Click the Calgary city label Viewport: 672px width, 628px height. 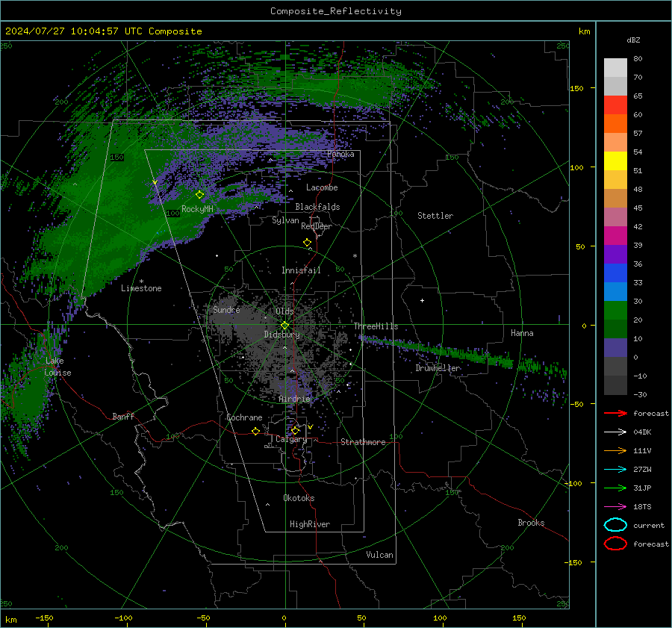click(x=291, y=439)
